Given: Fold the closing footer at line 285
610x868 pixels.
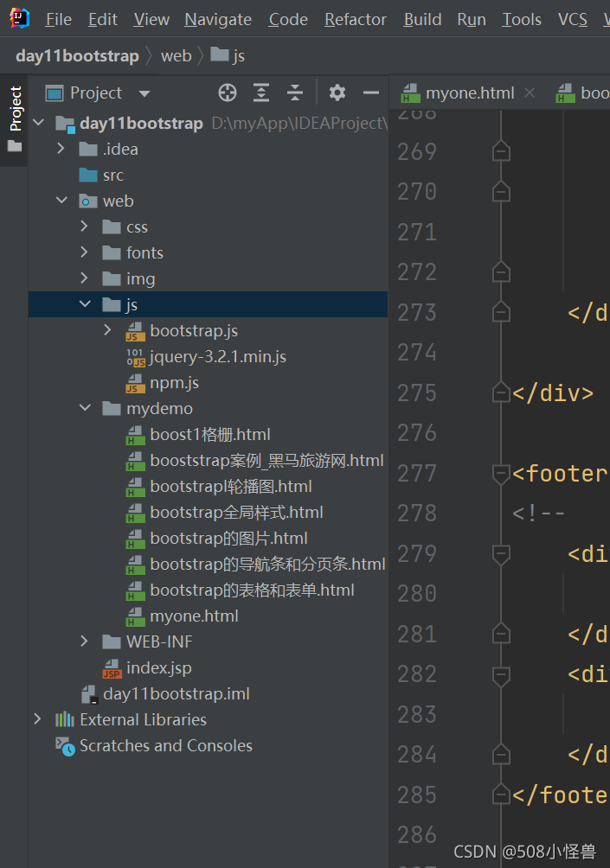Looking at the screenshot, I should [x=501, y=795].
